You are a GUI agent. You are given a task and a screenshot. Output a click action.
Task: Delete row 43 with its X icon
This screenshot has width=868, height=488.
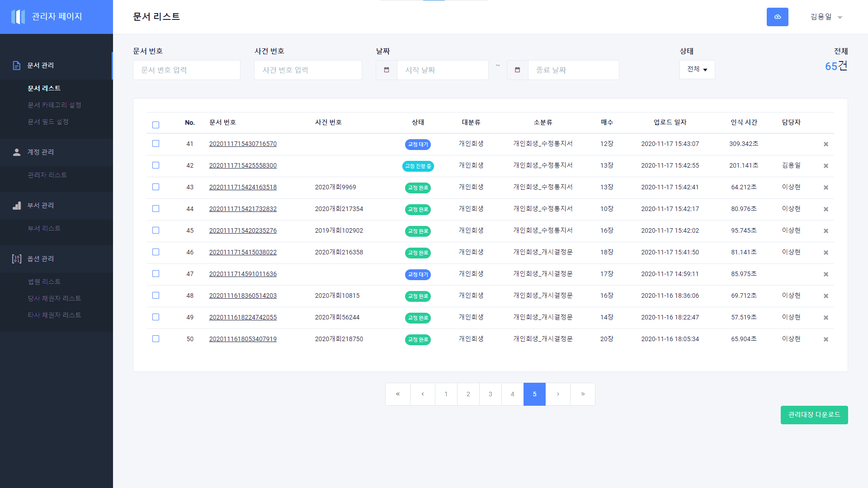pos(826,188)
